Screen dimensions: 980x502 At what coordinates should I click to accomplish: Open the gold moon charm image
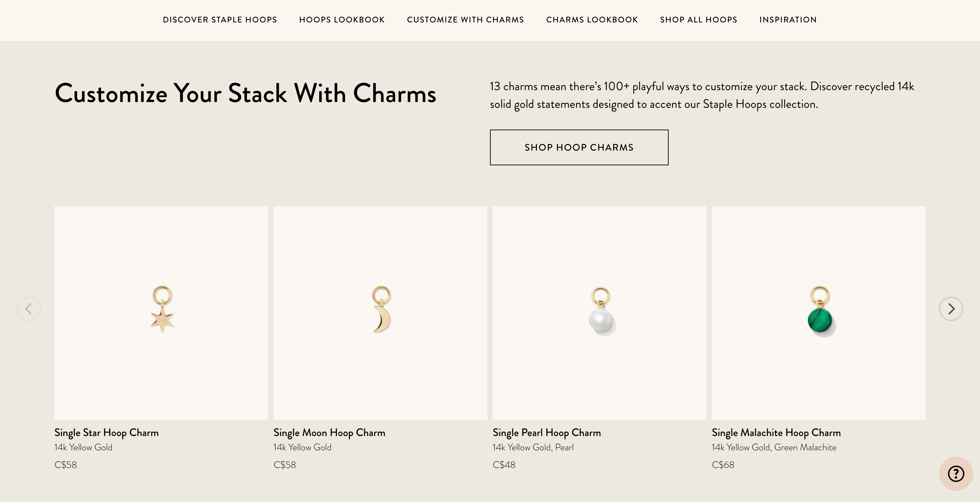tap(380, 313)
